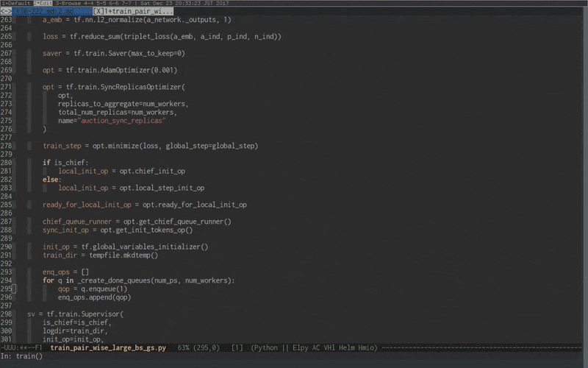Select the blue highlighted buffer tab
The width and height of the screenshot is (588, 368).
pos(52,11)
